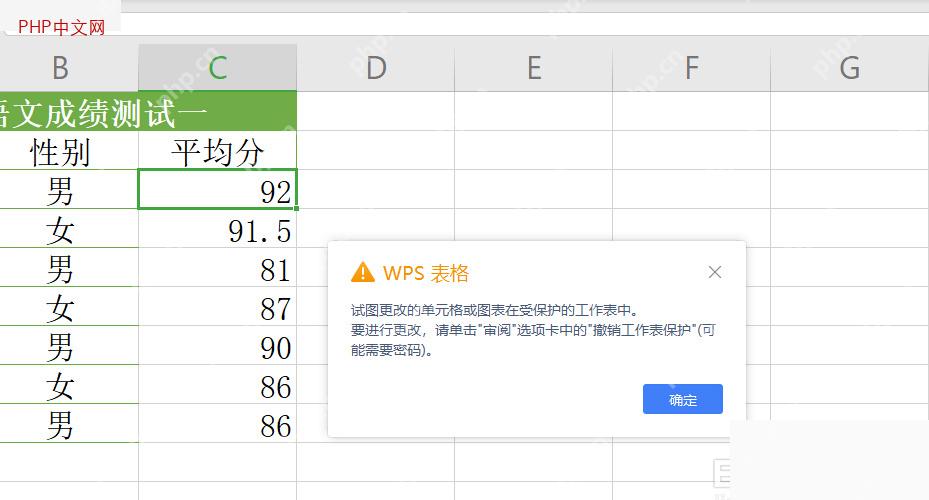This screenshot has height=500, width=929.
Task: Select the cell containing 87
Action: coord(217,307)
